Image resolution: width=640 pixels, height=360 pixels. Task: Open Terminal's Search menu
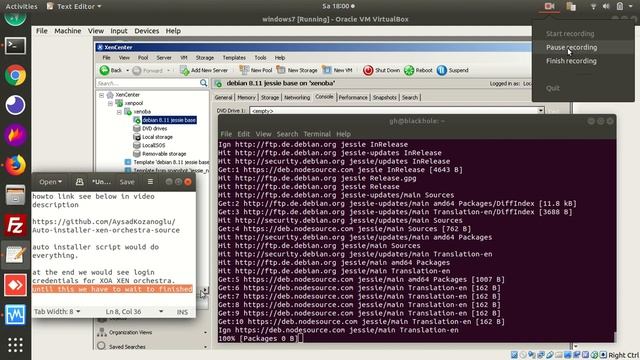(287, 134)
